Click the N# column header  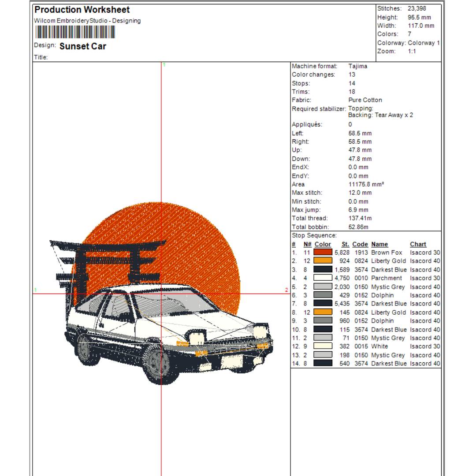pos(308,244)
